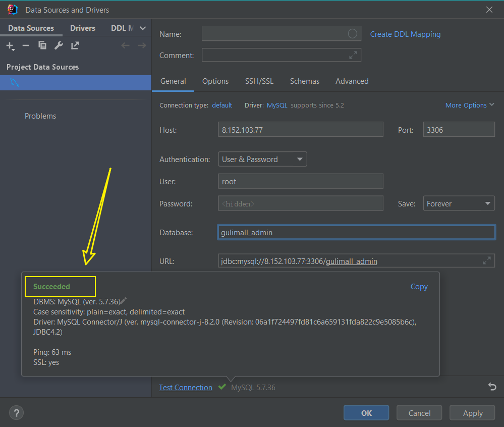
Task: Change the MySQL driver link
Action: tap(277, 105)
